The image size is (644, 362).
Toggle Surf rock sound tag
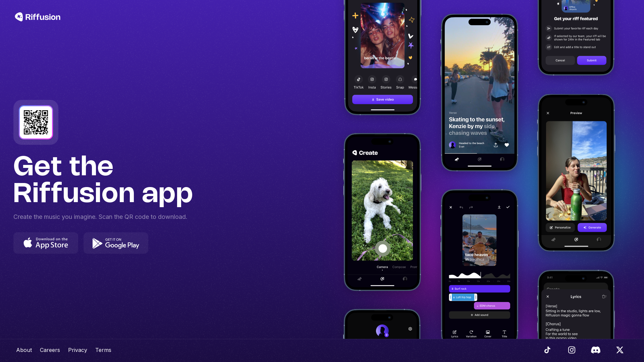click(479, 289)
